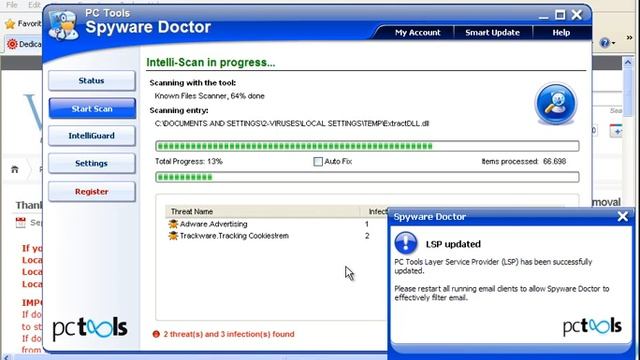This screenshot has height=360, width=640.
Task: Click the browser Favorites star icon
Action: coord(10,24)
